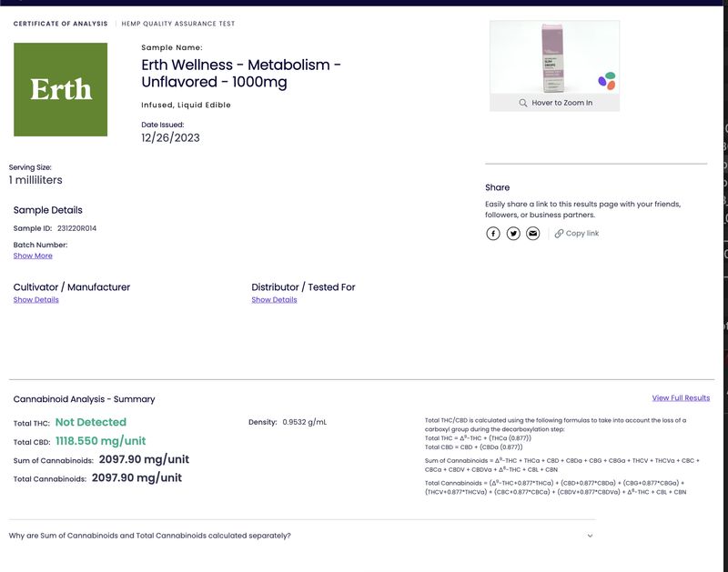
Task: Click the magnifier icon on product image
Action: point(522,103)
